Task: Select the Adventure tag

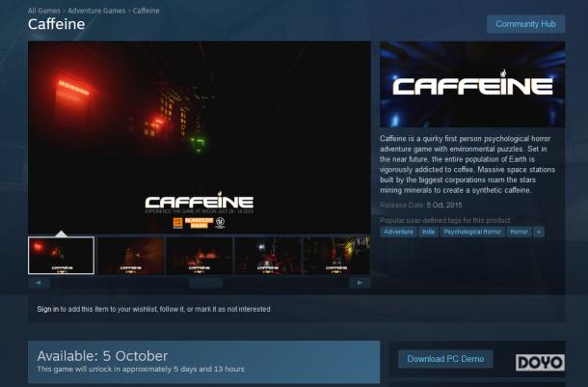Action: [398, 232]
